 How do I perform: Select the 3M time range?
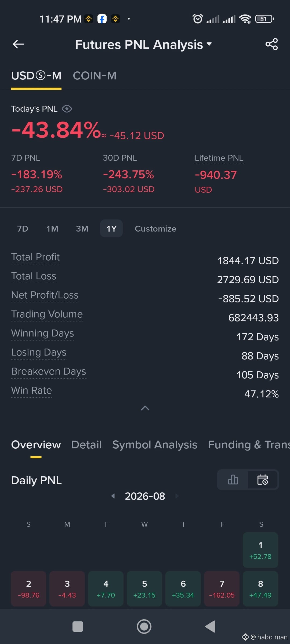(x=82, y=229)
